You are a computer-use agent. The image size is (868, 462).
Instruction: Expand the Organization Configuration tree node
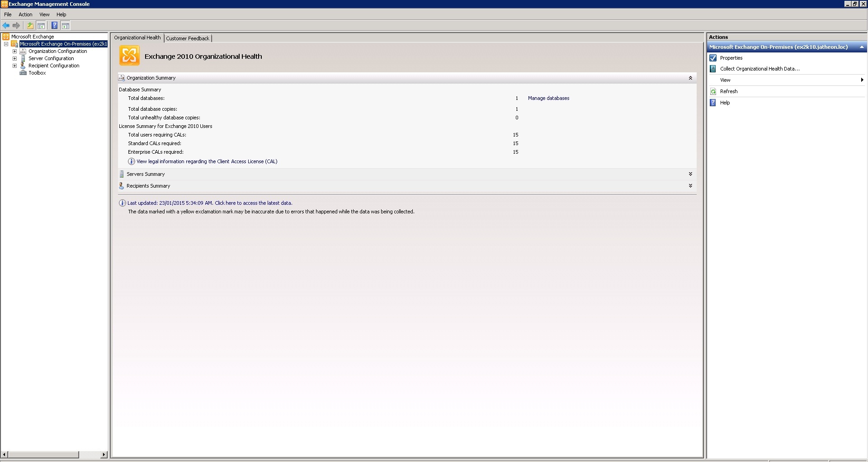point(14,51)
